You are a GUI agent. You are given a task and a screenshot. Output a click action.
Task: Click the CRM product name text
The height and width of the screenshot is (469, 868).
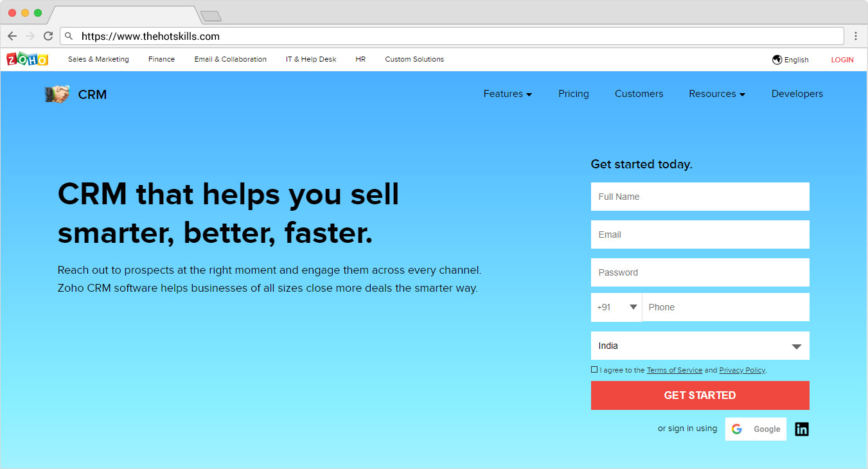click(x=93, y=94)
